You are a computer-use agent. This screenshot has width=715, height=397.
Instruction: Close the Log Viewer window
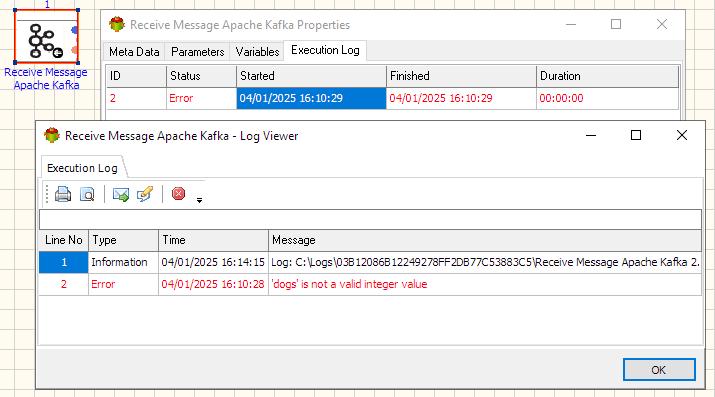(x=682, y=135)
